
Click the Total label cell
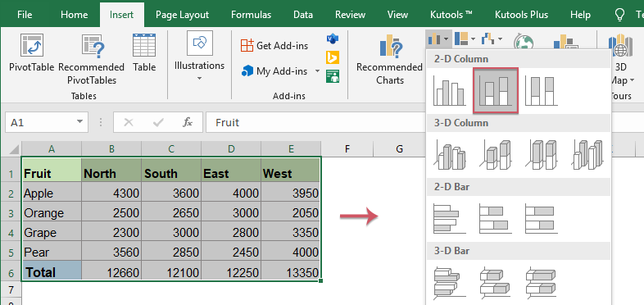(52, 271)
